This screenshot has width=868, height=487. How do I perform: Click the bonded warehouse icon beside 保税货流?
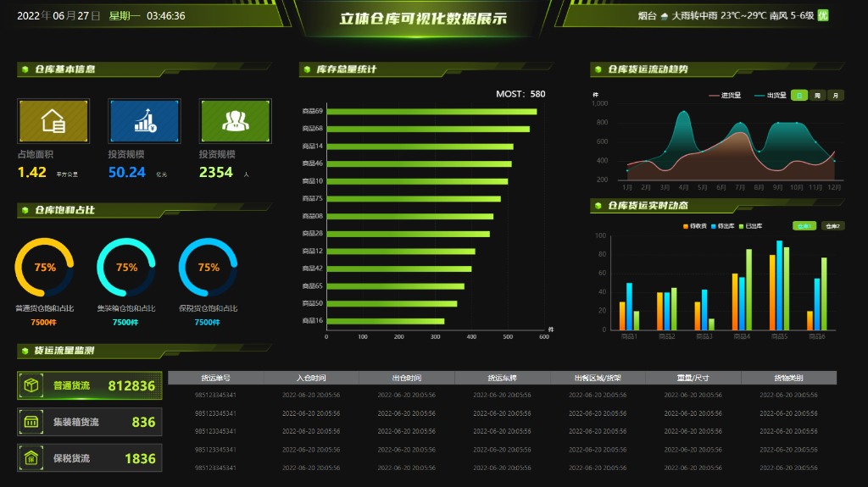(31, 458)
